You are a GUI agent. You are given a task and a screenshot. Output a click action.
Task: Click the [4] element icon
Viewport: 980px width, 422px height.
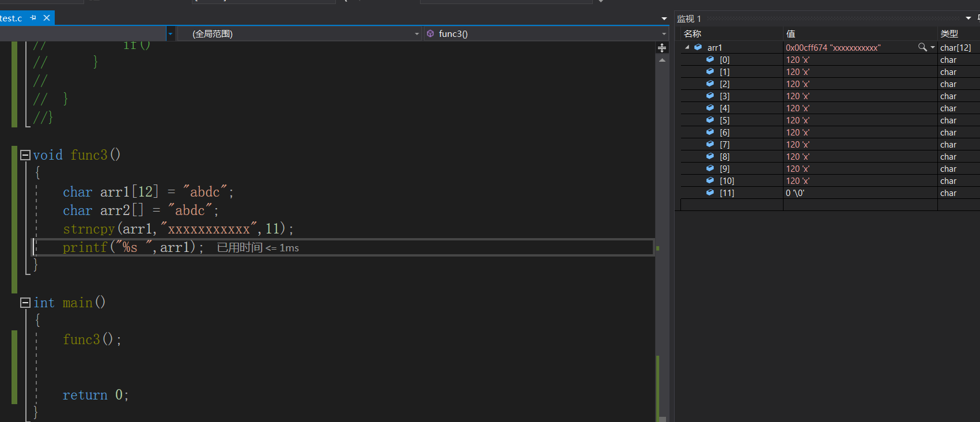point(710,108)
